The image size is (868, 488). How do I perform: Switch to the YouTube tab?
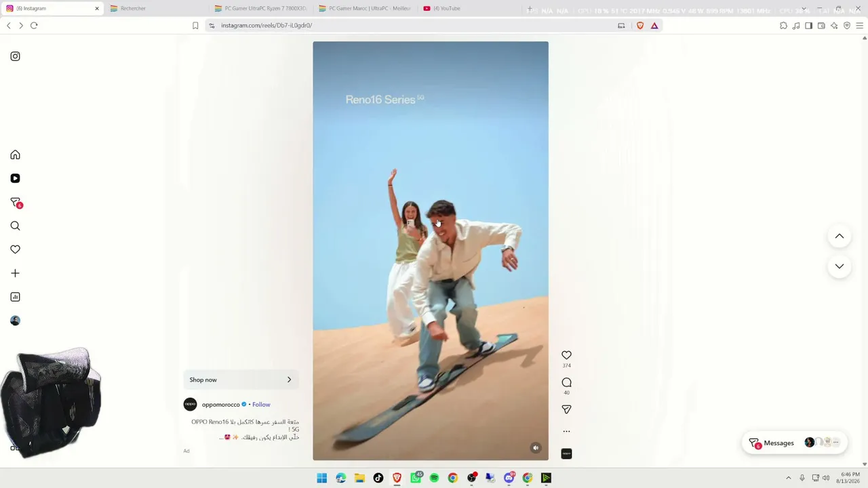pos(468,8)
